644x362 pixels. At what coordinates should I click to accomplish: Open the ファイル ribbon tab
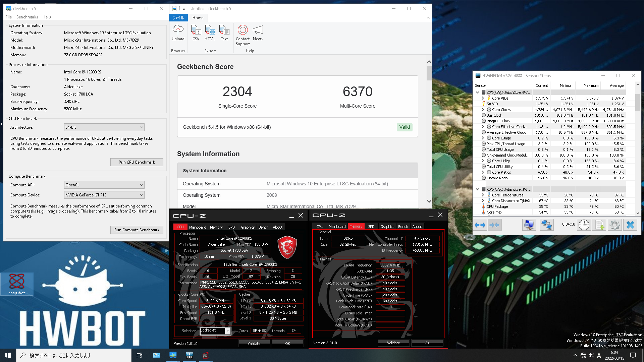click(178, 18)
